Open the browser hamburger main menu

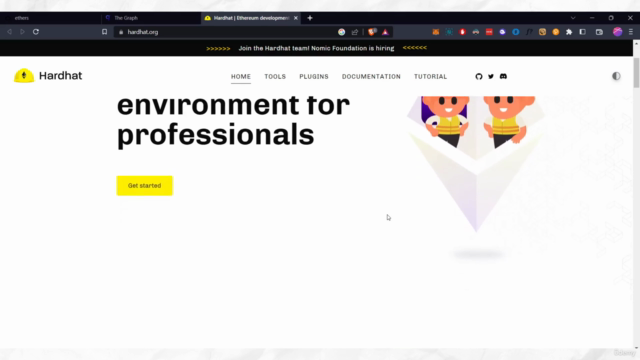[x=631, y=32]
